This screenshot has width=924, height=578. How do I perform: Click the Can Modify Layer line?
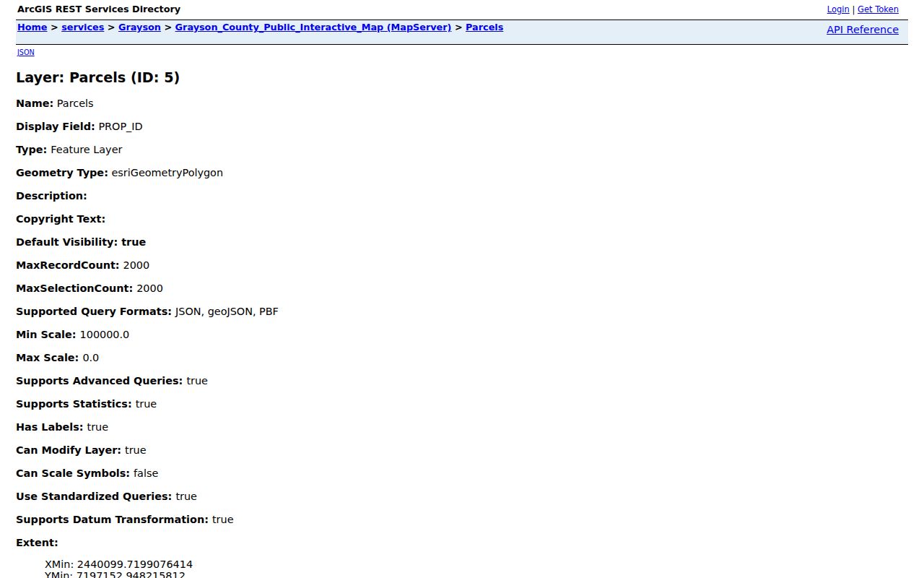pos(81,450)
